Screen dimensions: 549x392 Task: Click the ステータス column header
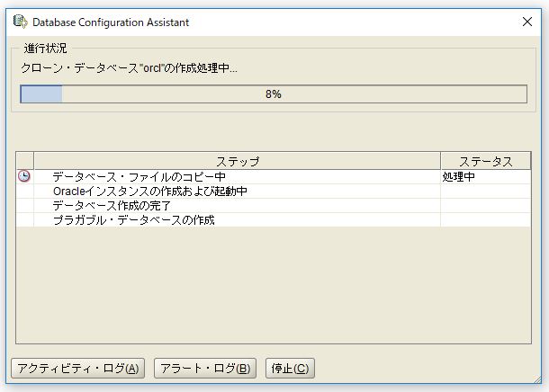486,161
